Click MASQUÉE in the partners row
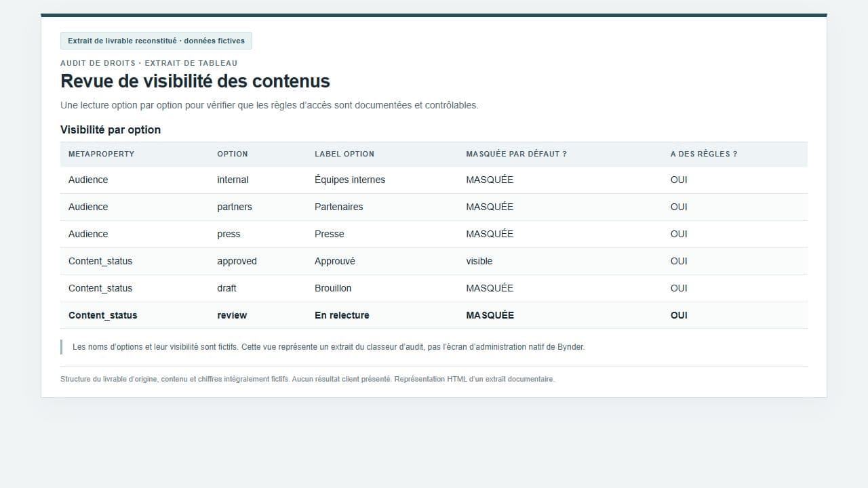868x488 pixels. pyautogui.click(x=490, y=207)
